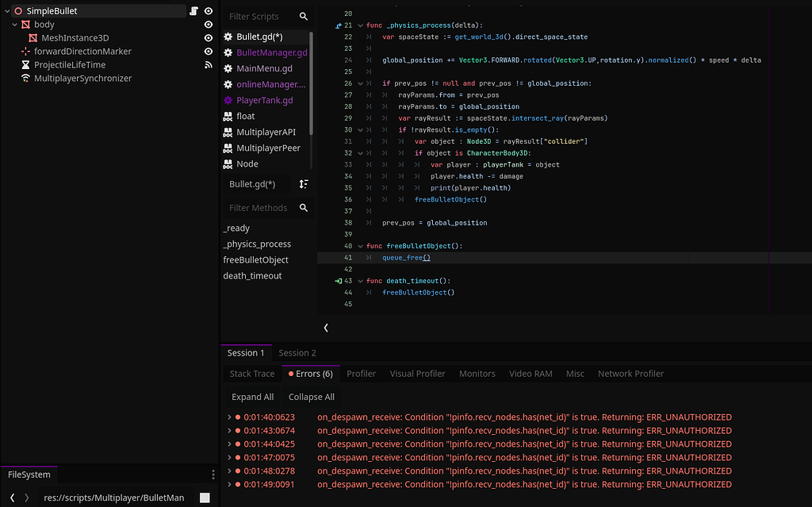Open the Profiler tab
Image resolution: width=812 pixels, height=507 pixels.
point(361,373)
